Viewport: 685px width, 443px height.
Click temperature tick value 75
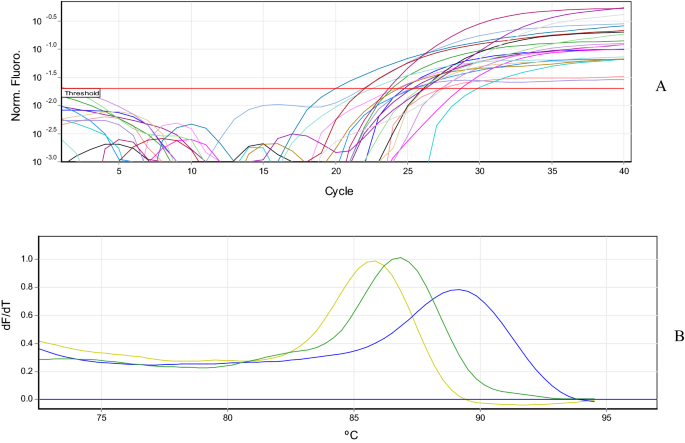(101, 418)
